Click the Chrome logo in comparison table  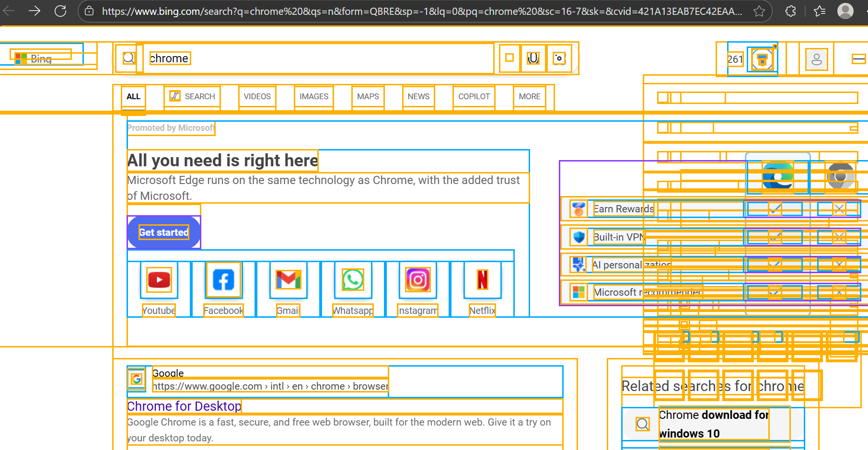coord(841,176)
